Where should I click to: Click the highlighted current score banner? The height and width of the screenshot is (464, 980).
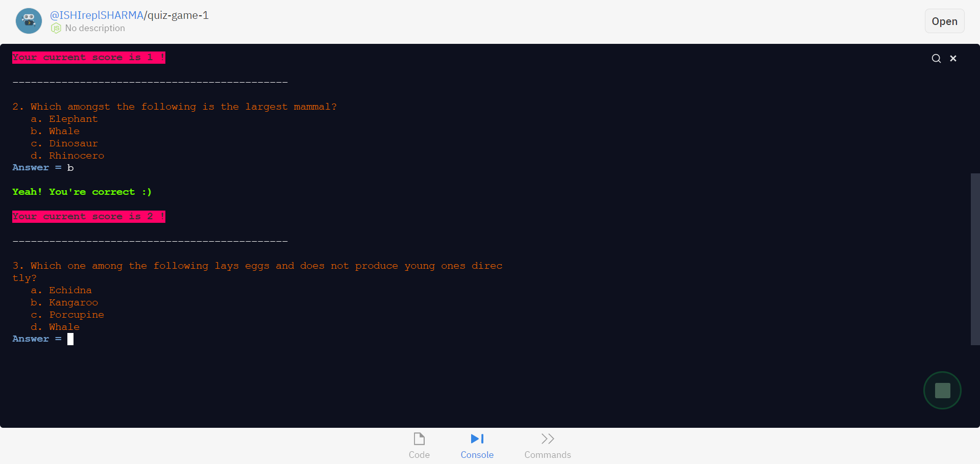tap(88, 216)
